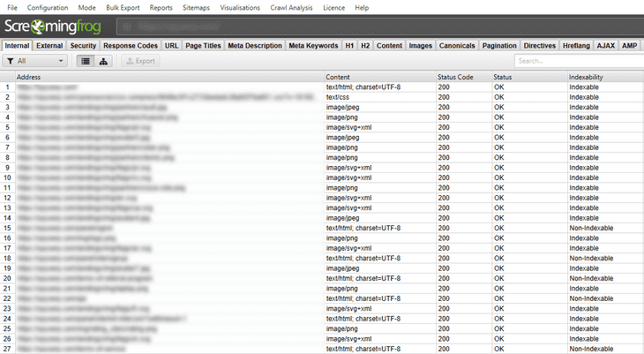Switch to the Page Titles tab
Viewport: 644px width, 354px height.
[x=203, y=45]
